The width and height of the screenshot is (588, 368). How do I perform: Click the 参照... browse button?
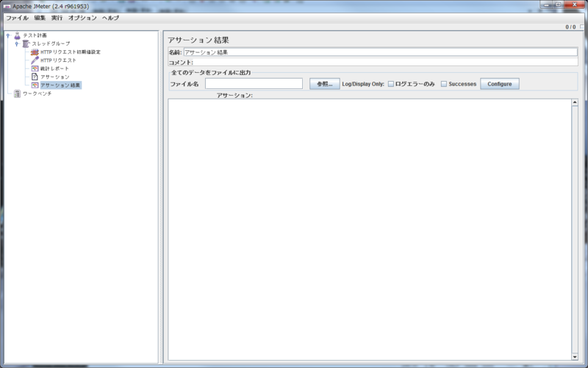pyautogui.click(x=325, y=84)
